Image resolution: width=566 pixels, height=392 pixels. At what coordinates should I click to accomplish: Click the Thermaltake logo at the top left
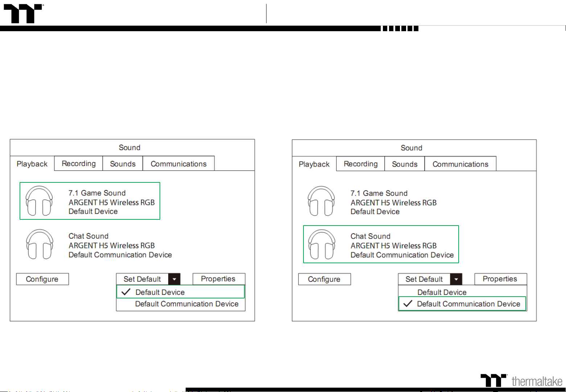coord(23,14)
